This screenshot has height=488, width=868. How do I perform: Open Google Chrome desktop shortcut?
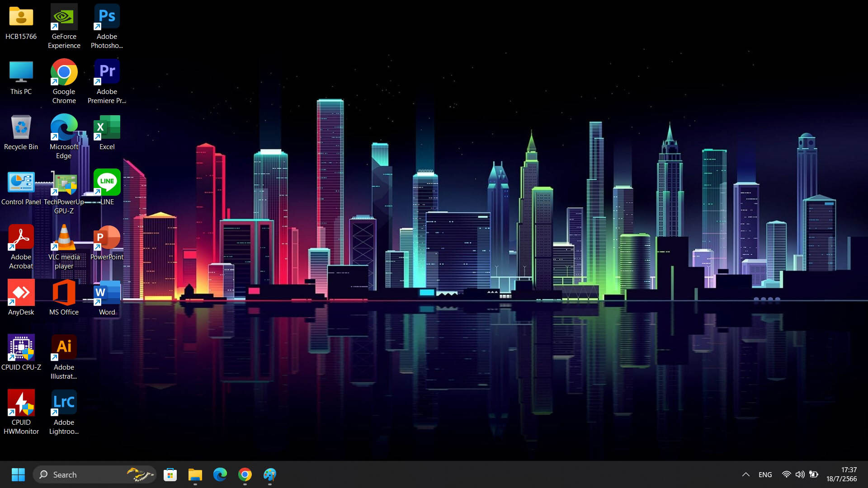tap(64, 81)
